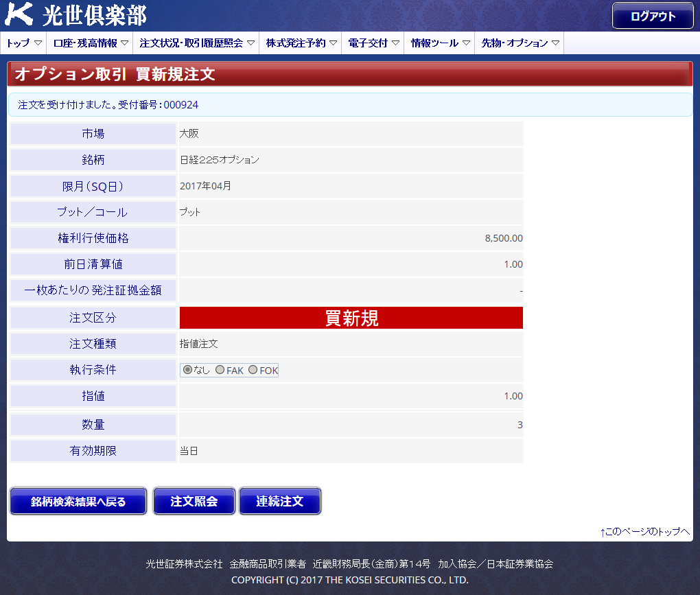Image resolution: width=700 pixels, height=595 pixels.
Task: Click the オプション取引 買新規注文 page heading
Action: click(x=115, y=74)
